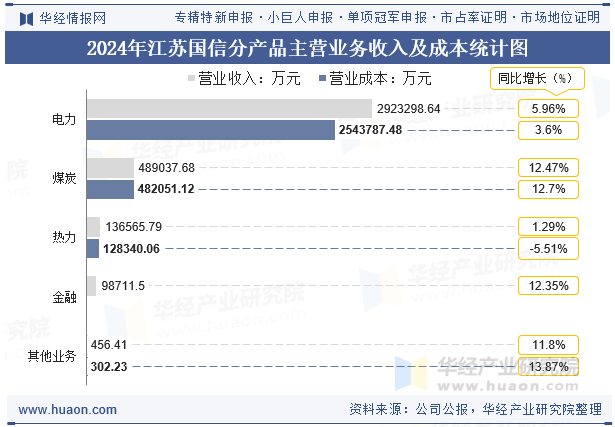
Task: Click the value 489037.68
Action: 166,168
